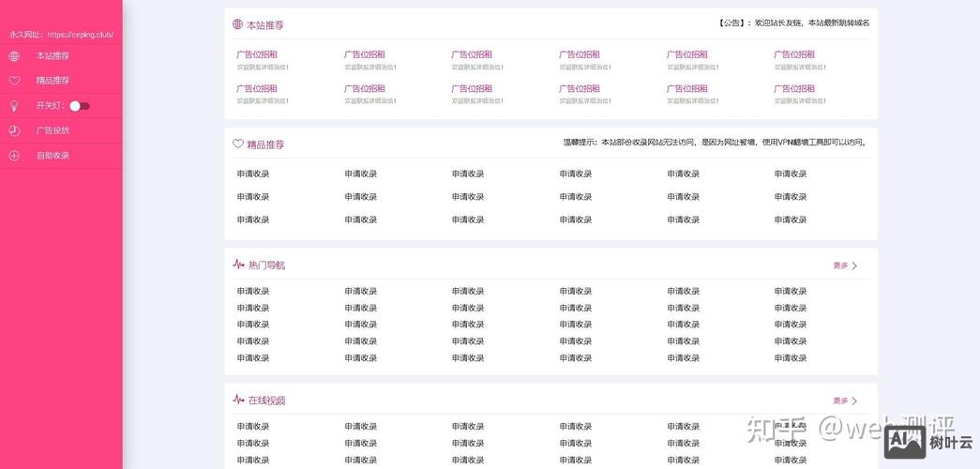Click the 【公告】 announcement text
The width and height of the screenshot is (980, 469).
pos(793,23)
